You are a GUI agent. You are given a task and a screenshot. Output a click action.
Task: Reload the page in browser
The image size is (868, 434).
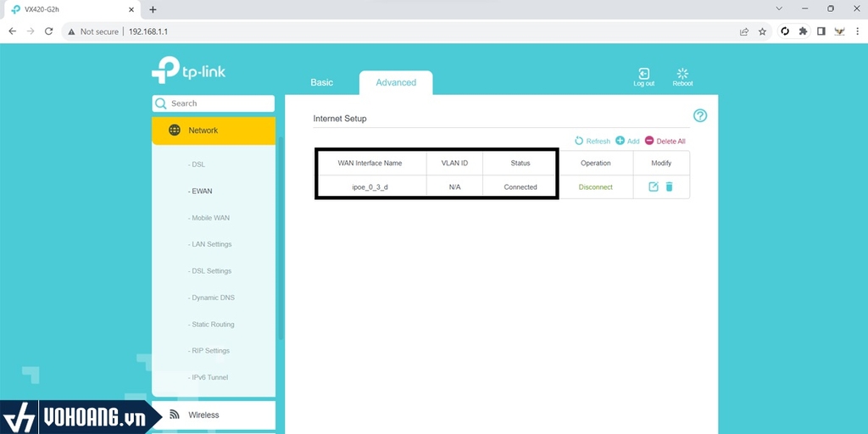pos(48,31)
